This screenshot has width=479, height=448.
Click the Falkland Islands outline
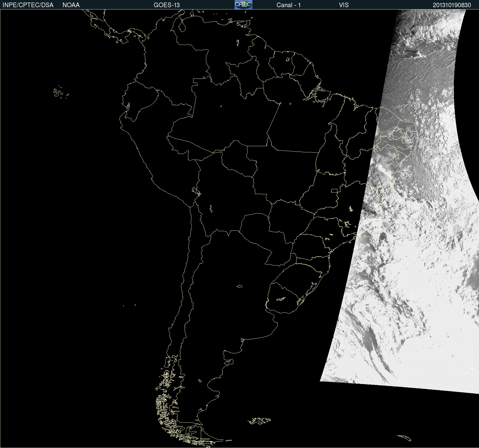click(259, 421)
